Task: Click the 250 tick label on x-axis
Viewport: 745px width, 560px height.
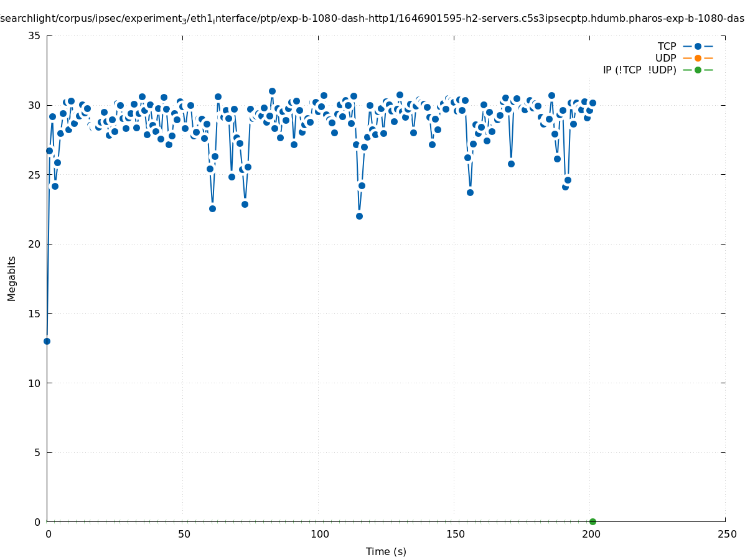Action: (x=726, y=534)
